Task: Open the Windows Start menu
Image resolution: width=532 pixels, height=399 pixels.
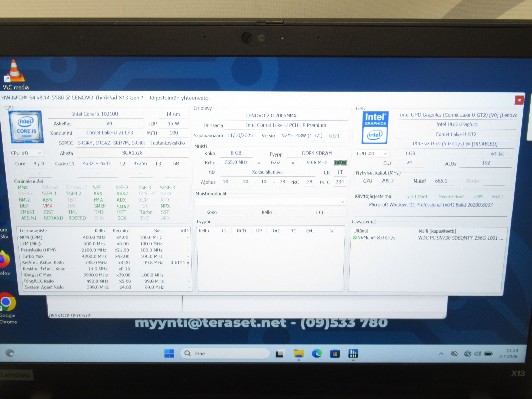Action: tap(169, 353)
